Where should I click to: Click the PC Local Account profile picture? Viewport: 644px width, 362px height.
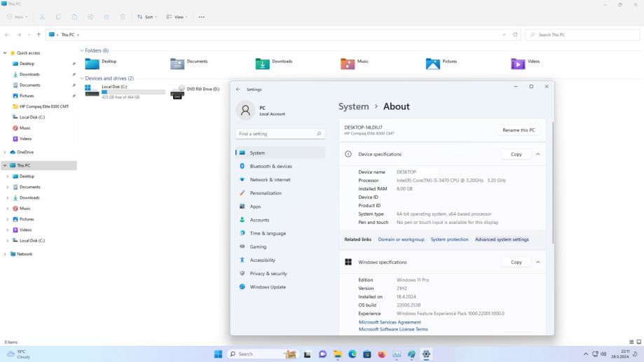coord(245,111)
